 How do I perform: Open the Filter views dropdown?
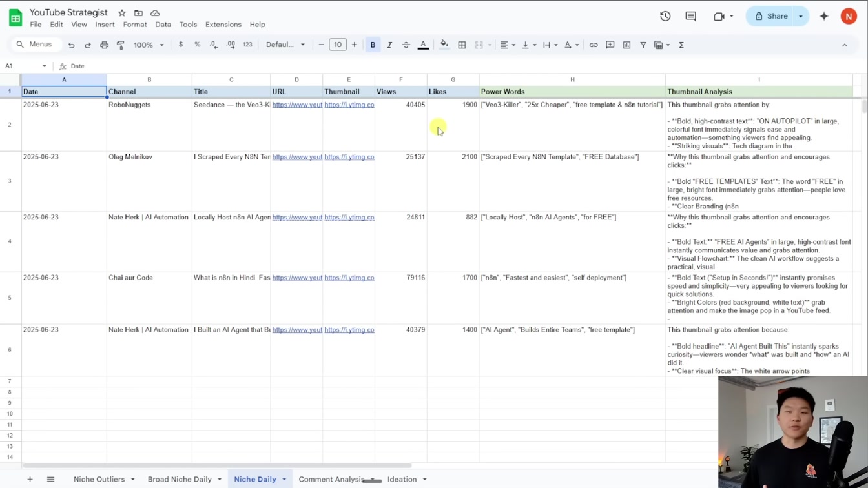663,45
